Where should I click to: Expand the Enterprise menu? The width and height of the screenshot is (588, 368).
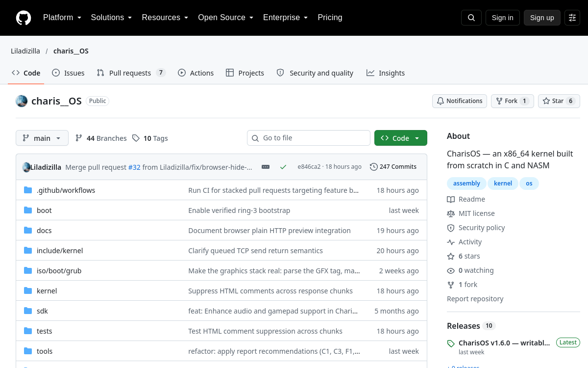coord(285,18)
